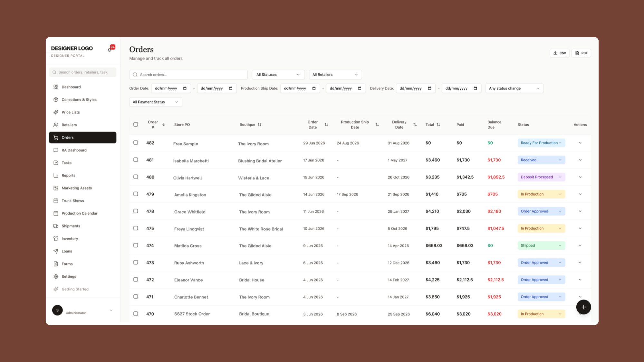Click the Dashboard grid icon in sidebar
Screen dimensions: 644x362
coord(56,87)
